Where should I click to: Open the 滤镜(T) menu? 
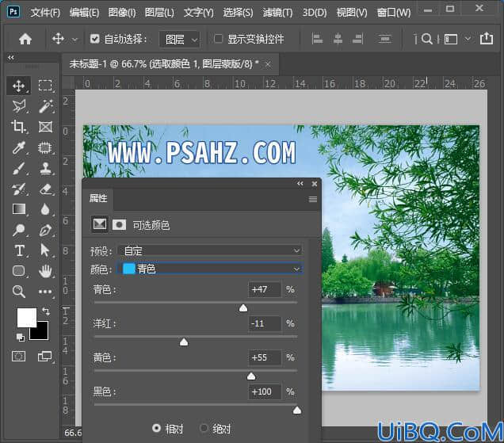[277, 13]
